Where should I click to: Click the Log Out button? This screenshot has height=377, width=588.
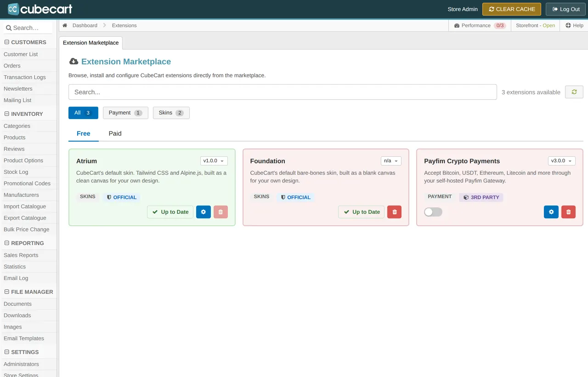pyautogui.click(x=566, y=9)
